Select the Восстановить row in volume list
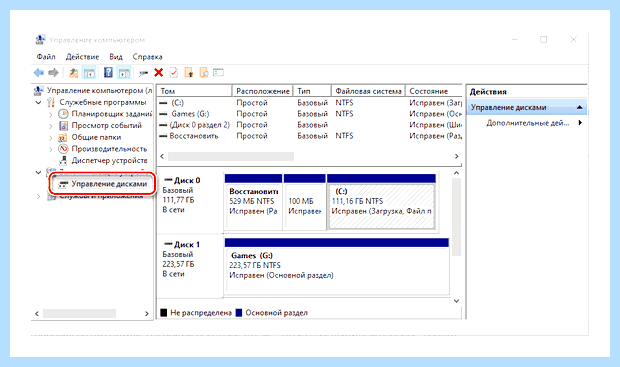This screenshot has width=620, height=367. pyautogui.click(x=310, y=136)
